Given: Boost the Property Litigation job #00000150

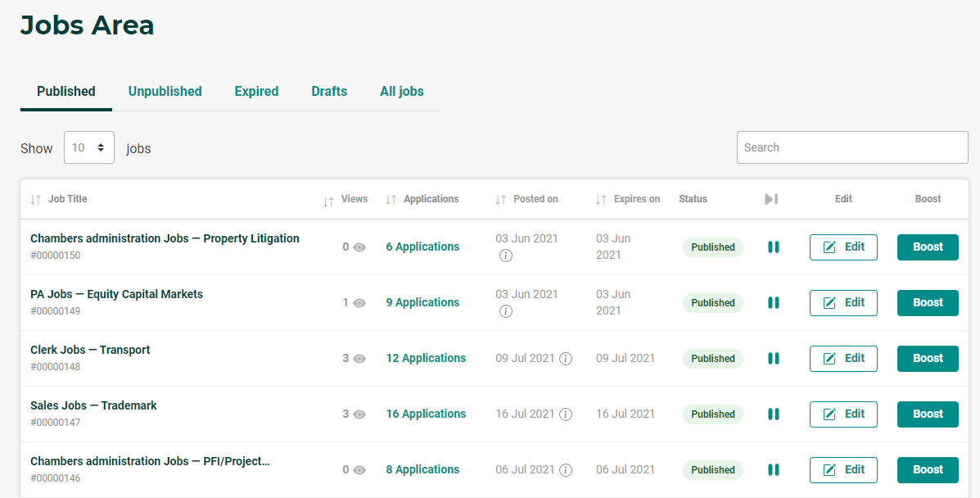Looking at the screenshot, I should (928, 247).
